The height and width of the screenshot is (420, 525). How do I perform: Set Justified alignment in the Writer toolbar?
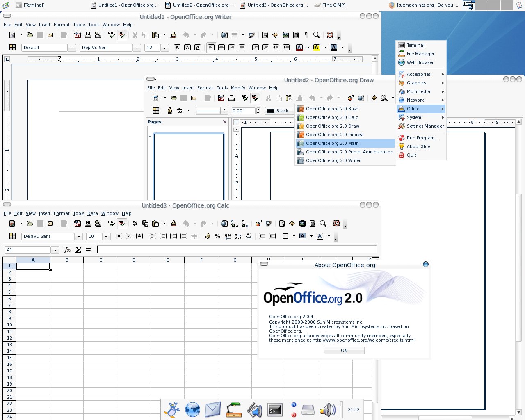[x=242, y=48]
